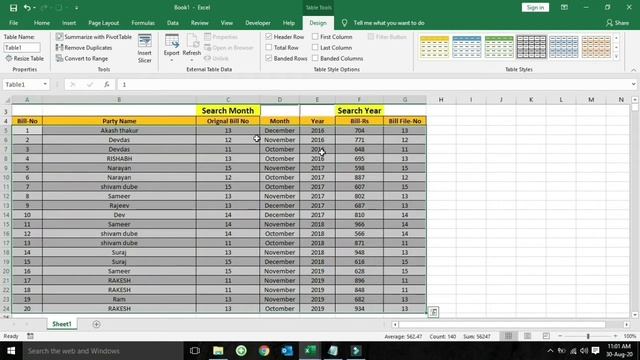Collapse the ribbon with the chevron
This screenshot has width=640, height=360.
633,70
